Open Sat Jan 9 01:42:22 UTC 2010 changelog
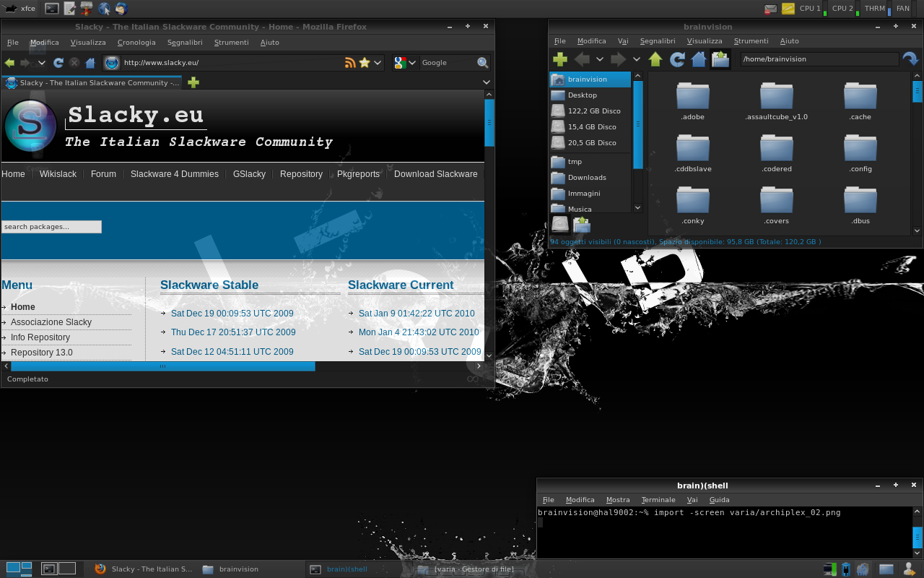The width and height of the screenshot is (924, 578). tap(417, 314)
